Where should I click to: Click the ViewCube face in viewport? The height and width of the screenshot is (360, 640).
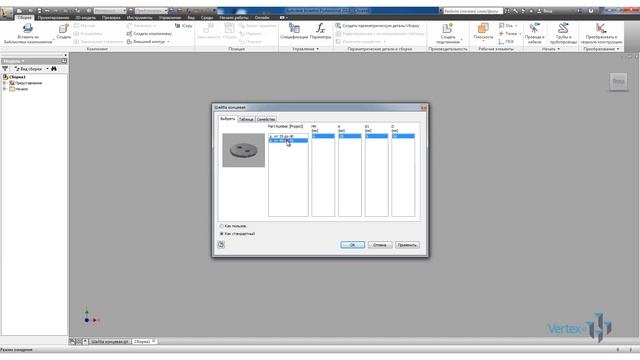pos(618,82)
